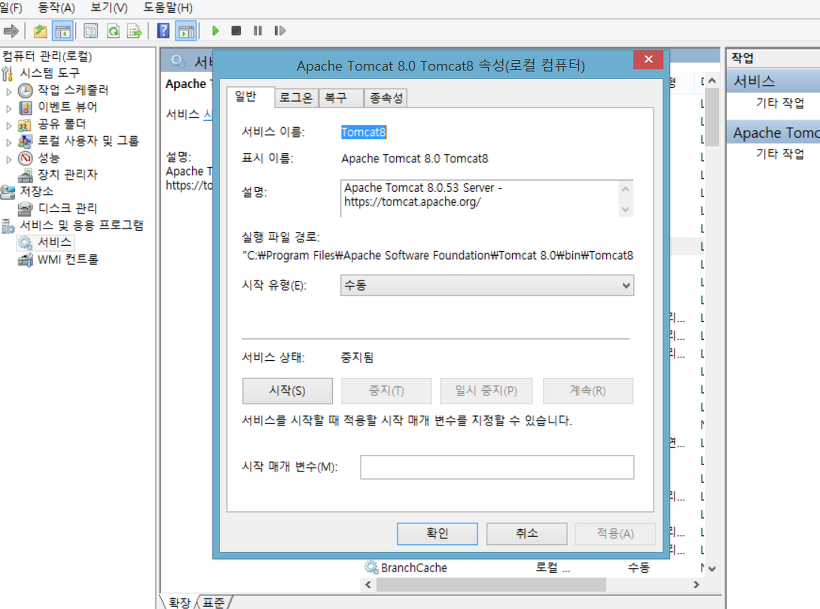Click the export list toolbar icon

[x=134, y=31]
